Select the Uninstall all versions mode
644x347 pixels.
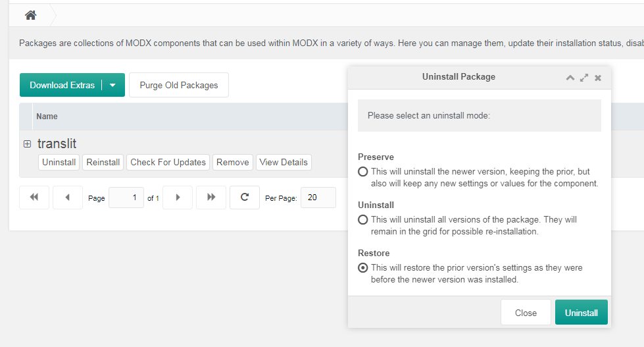pyautogui.click(x=362, y=219)
